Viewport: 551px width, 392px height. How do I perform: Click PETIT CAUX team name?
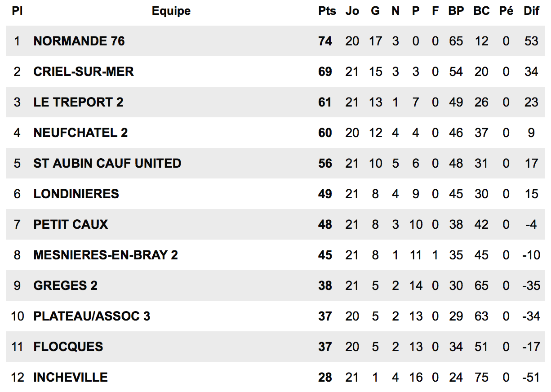pos(71,224)
